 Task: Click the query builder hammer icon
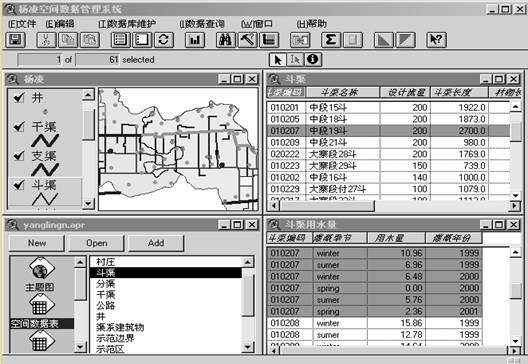click(x=248, y=40)
